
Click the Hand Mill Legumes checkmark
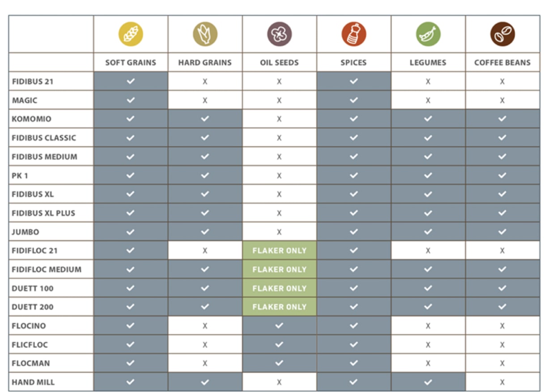click(x=428, y=382)
